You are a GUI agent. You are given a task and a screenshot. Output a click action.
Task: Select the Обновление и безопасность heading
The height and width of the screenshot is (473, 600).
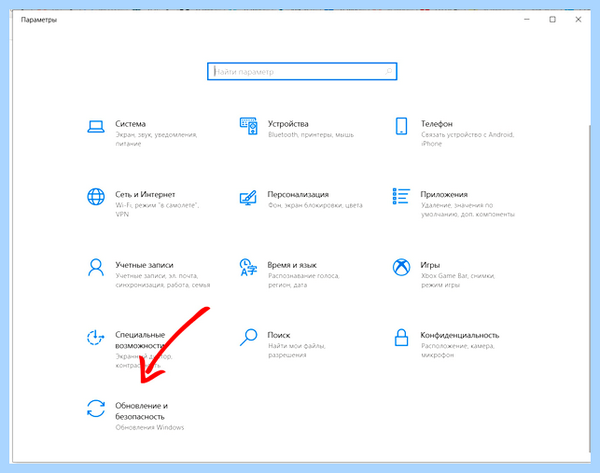[141, 411]
